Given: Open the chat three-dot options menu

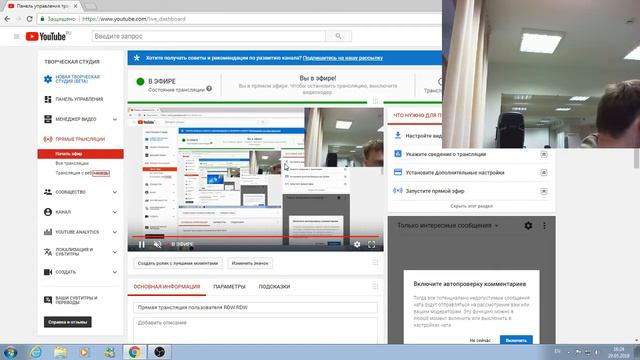Looking at the screenshot, I should click(x=544, y=225).
